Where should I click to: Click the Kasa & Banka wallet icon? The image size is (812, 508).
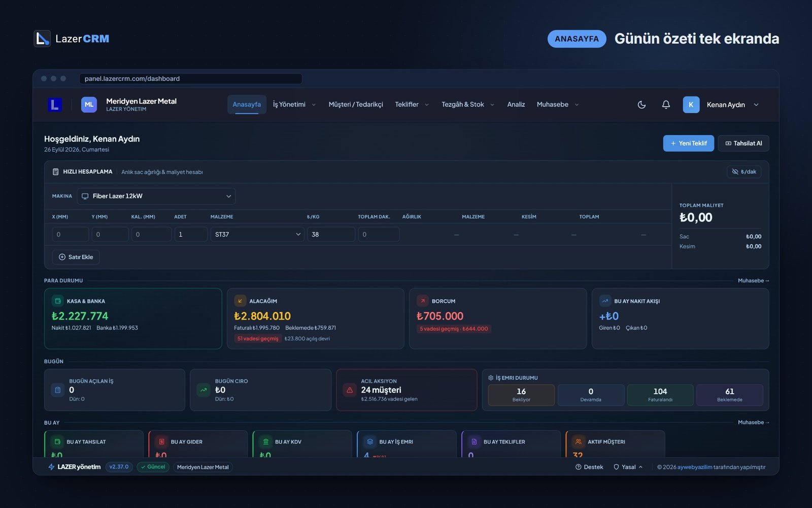tap(58, 301)
